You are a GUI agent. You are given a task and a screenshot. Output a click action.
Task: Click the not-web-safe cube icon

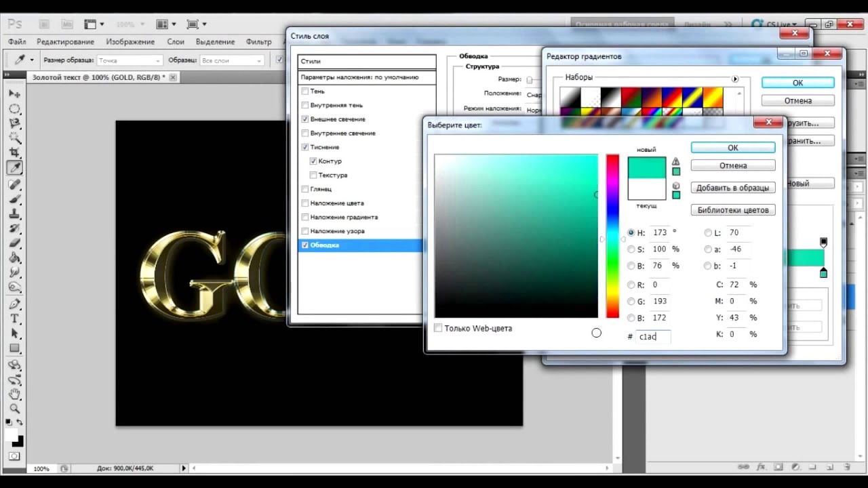pyautogui.click(x=676, y=186)
